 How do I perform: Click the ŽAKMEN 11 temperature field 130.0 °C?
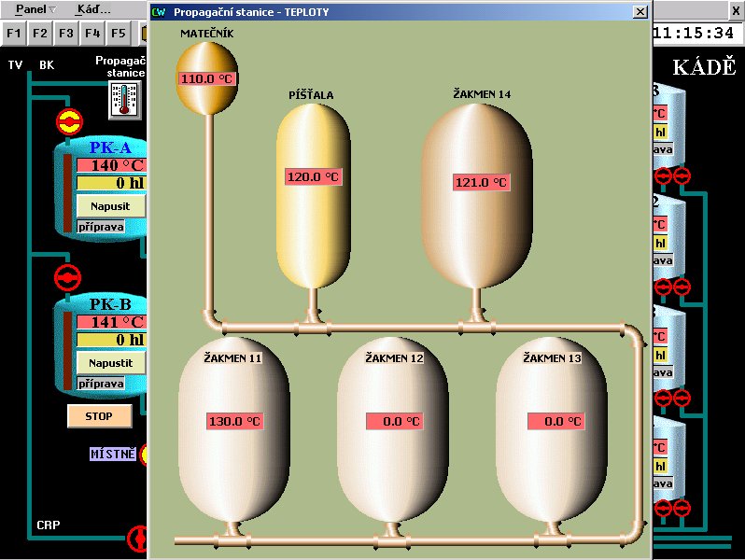pos(234,421)
